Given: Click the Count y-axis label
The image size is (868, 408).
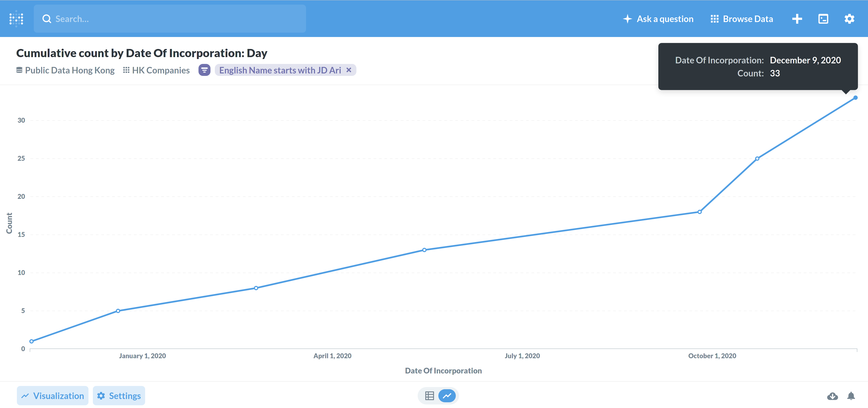Looking at the screenshot, I should point(9,223).
